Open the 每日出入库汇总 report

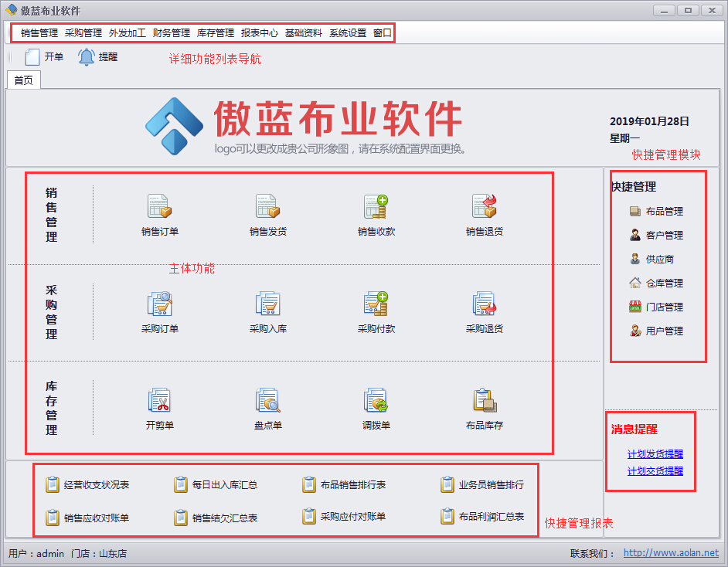[x=216, y=485]
